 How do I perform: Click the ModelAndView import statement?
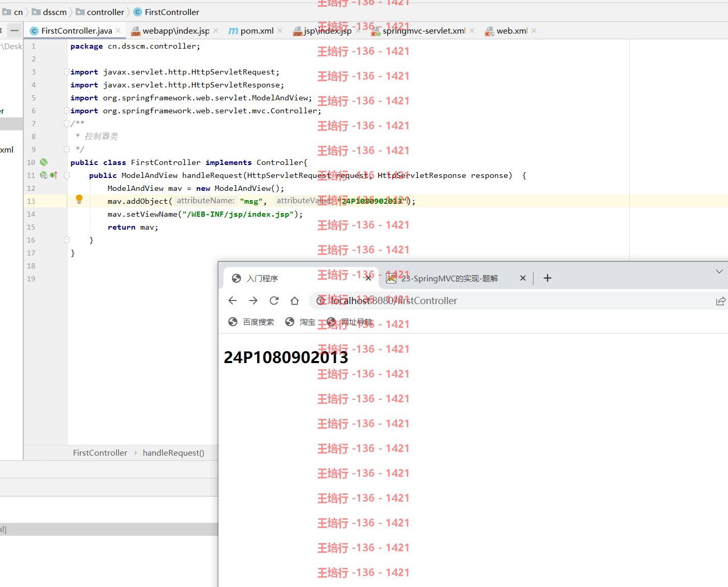191,98
